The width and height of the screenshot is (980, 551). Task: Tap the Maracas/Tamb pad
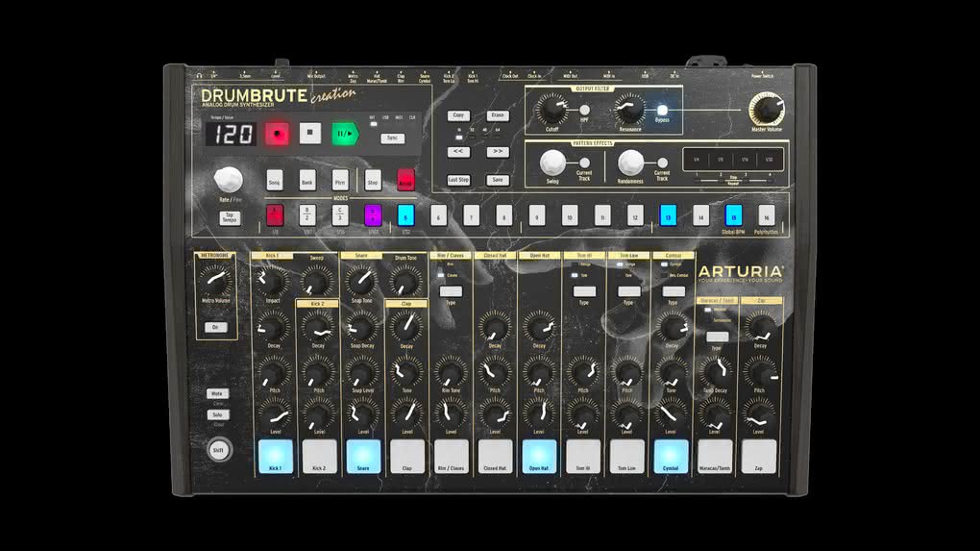tap(715, 457)
